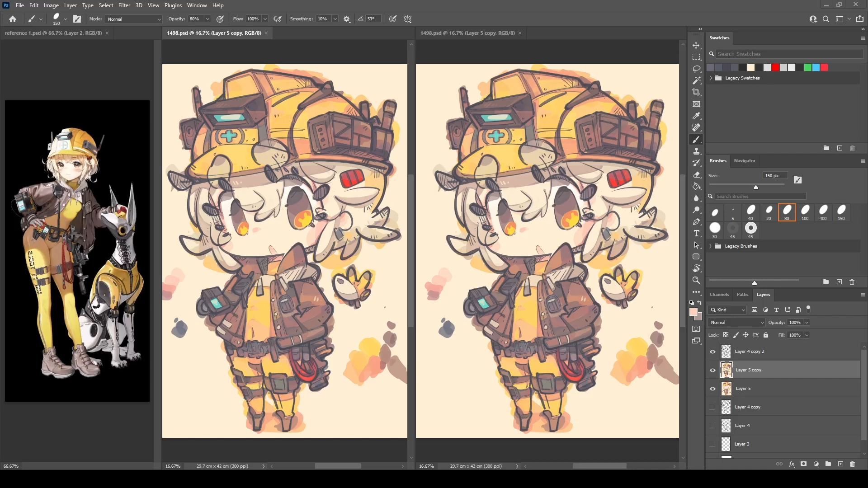Select the 400 size brush preset
The image size is (868, 488).
tap(823, 212)
